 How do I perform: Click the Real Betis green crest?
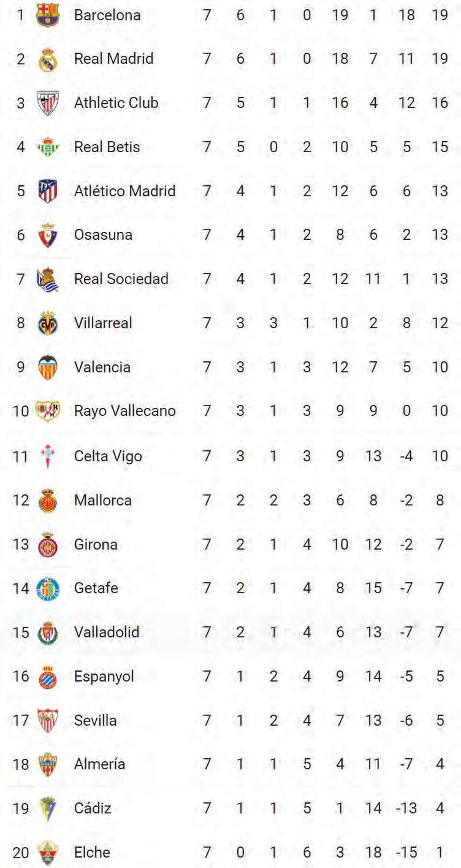[x=47, y=147]
